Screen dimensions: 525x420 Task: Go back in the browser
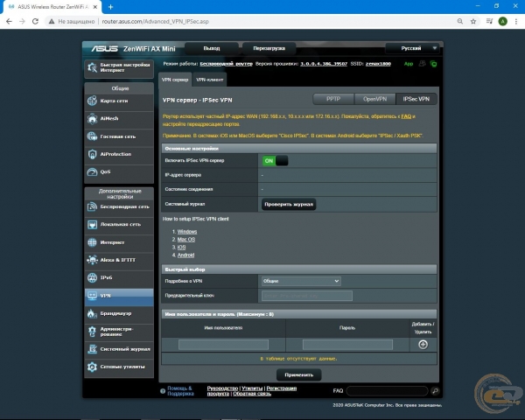pyautogui.click(x=9, y=21)
